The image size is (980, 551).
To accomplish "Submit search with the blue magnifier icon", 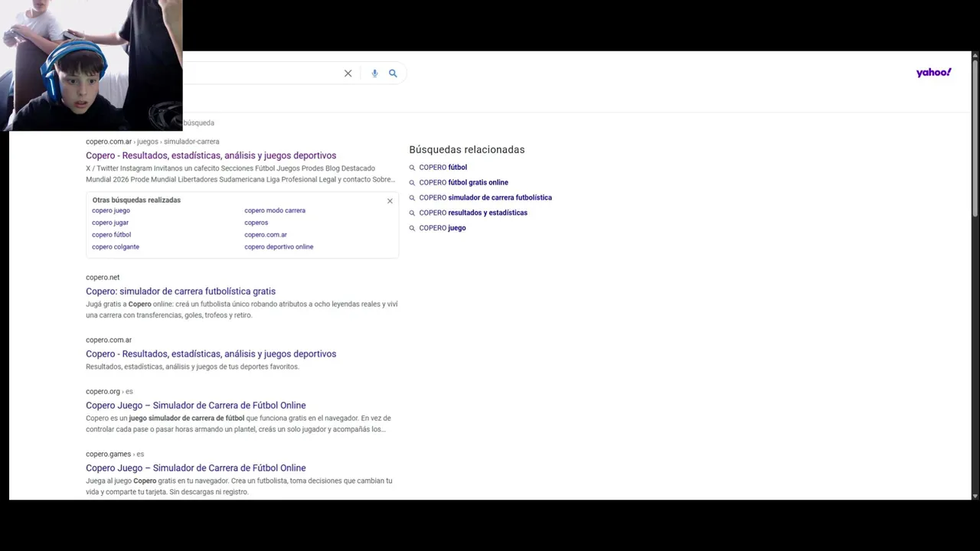I will point(393,73).
